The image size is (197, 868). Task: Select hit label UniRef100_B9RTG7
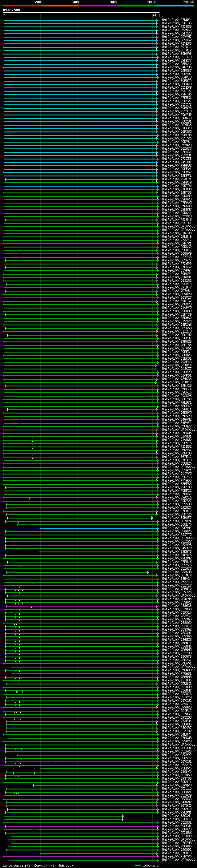point(177,301)
